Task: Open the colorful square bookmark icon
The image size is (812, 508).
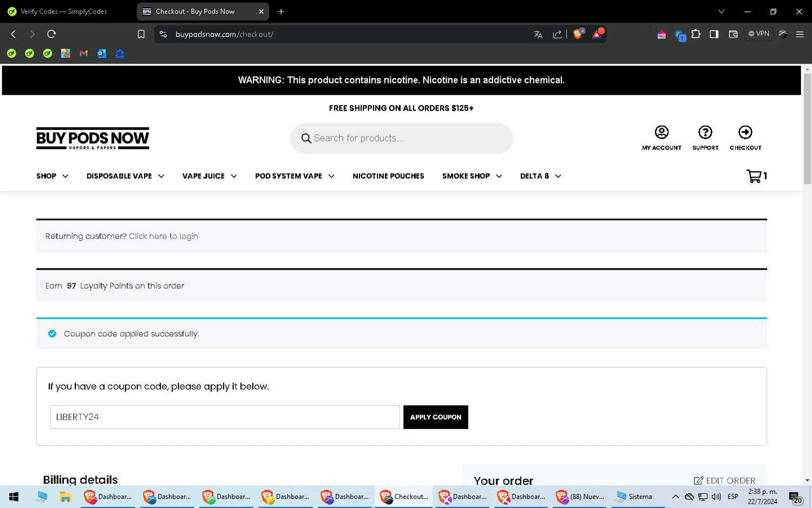Action: [66, 53]
